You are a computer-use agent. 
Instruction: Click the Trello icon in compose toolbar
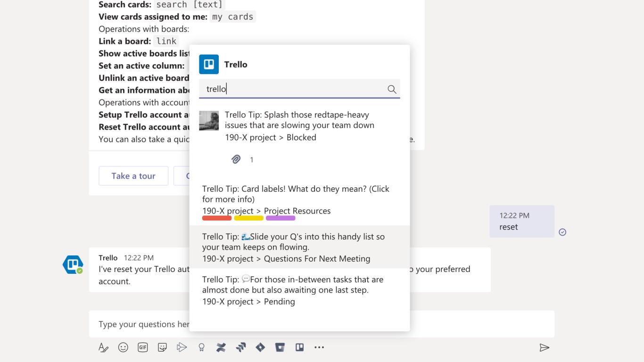tap(299, 348)
